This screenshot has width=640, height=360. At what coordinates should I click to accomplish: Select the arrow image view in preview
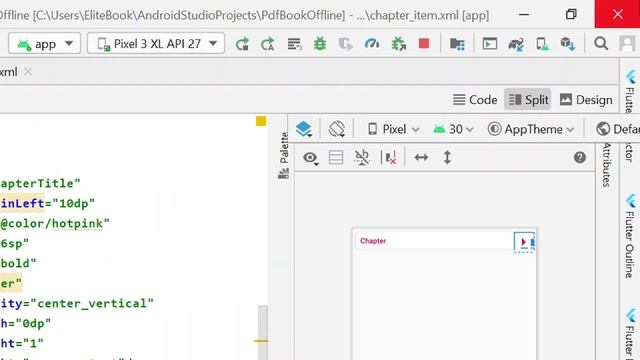click(x=524, y=242)
